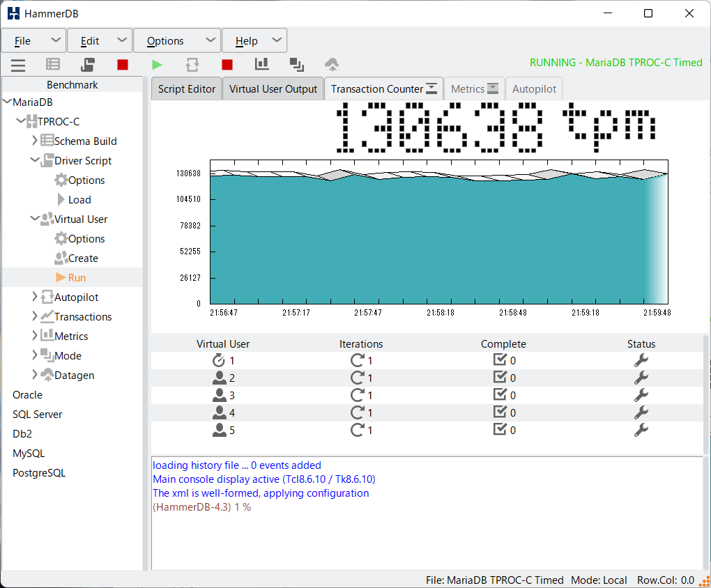Open the Metrics tab
This screenshot has width=711, height=588.
point(474,89)
